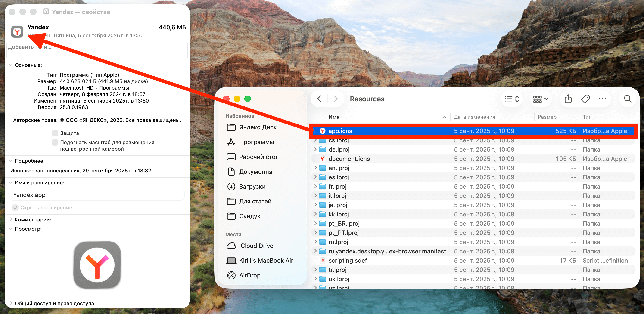Expand the Комментарии section
This screenshot has width=644, height=314.
(10, 220)
